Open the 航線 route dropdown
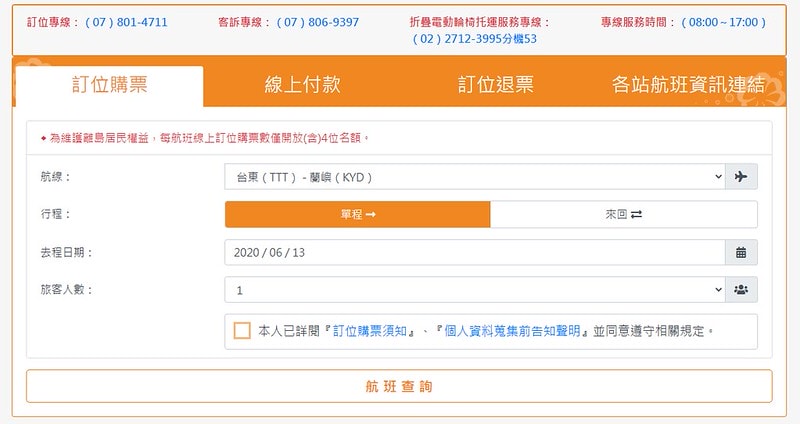 pos(474,177)
